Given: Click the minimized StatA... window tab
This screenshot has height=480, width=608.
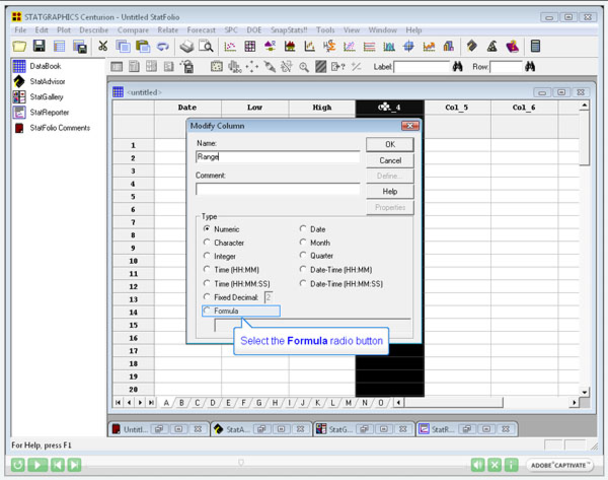Looking at the screenshot, I should (x=261, y=429).
